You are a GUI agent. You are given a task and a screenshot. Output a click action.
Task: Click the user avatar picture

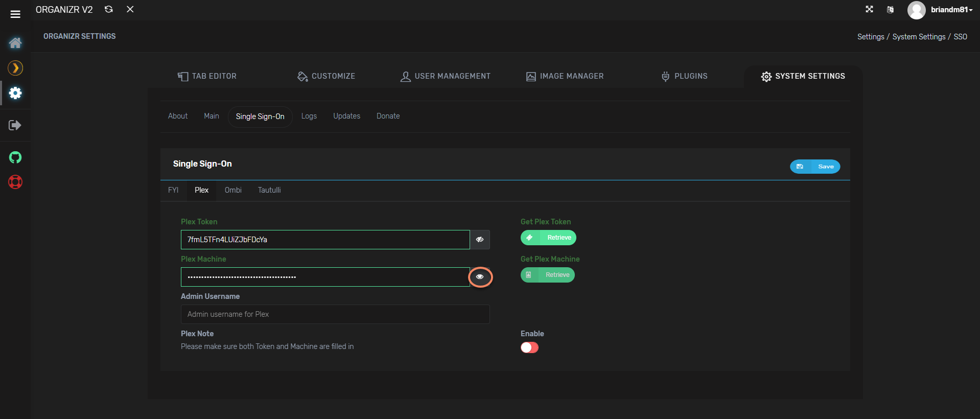[916, 10]
